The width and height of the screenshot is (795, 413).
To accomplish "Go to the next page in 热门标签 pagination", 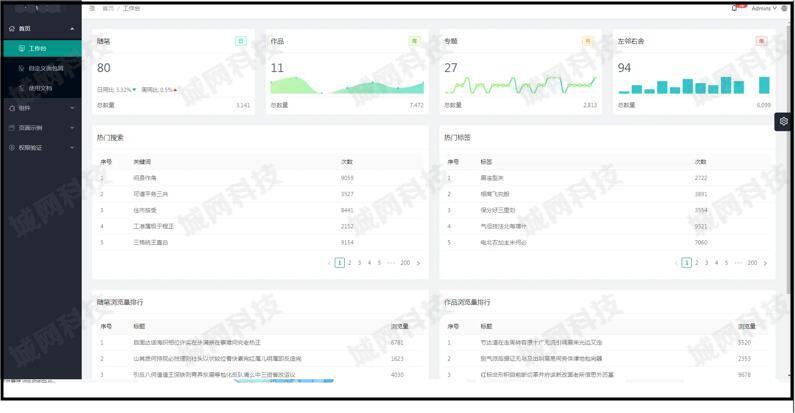I will (765, 263).
